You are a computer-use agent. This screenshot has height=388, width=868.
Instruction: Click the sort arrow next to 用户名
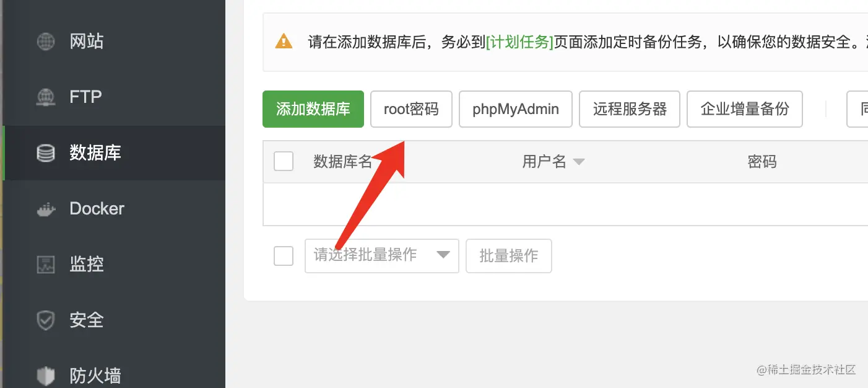[579, 162]
